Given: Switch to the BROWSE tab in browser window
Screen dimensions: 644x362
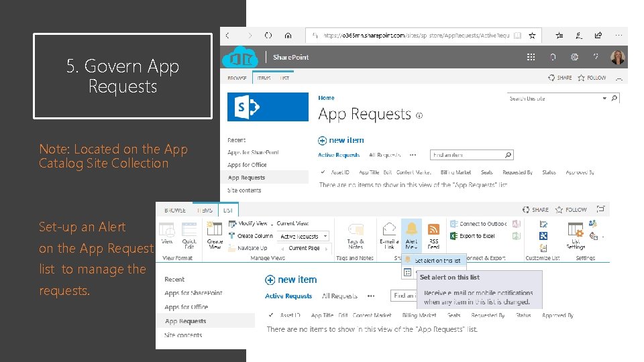Looking at the screenshot, I should click(237, 78).
